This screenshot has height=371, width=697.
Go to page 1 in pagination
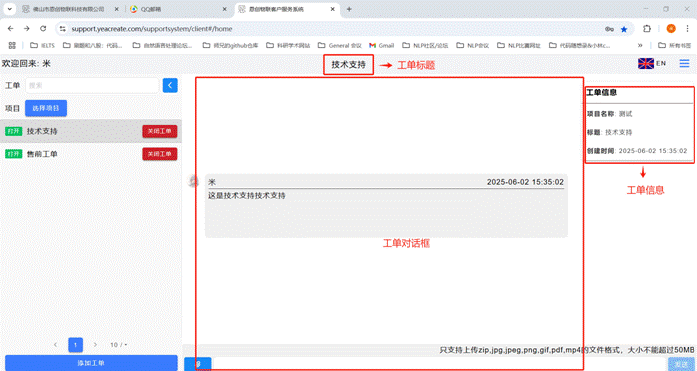(76, 345)
